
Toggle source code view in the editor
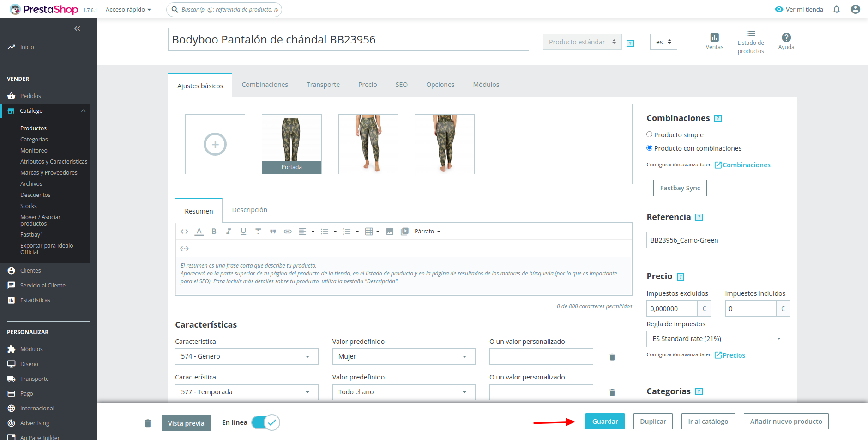point(184,232)
